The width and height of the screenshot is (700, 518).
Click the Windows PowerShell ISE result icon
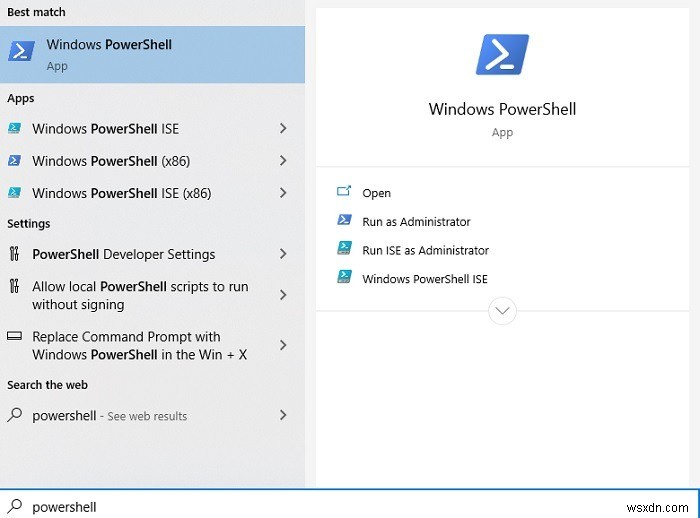click(x=15, y=128)
